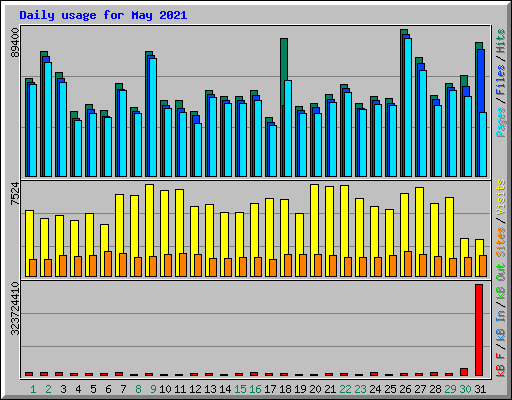
Task: Click day 12 on the x-axis
Action: 195,389
